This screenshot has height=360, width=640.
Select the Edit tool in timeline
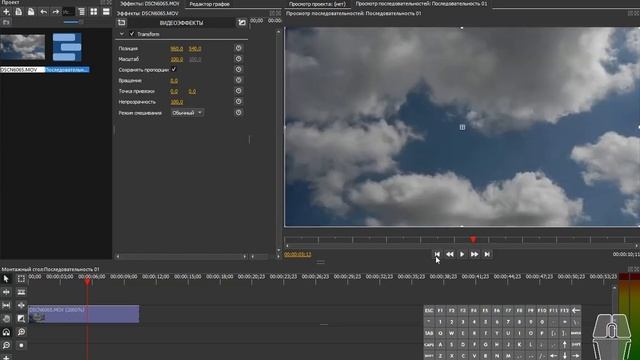tap(21, 279)
